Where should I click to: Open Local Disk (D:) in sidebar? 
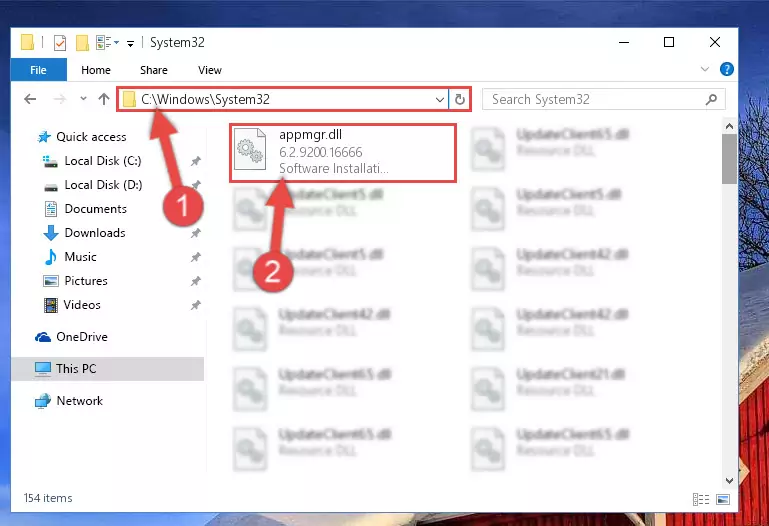(x=103, y=185)
